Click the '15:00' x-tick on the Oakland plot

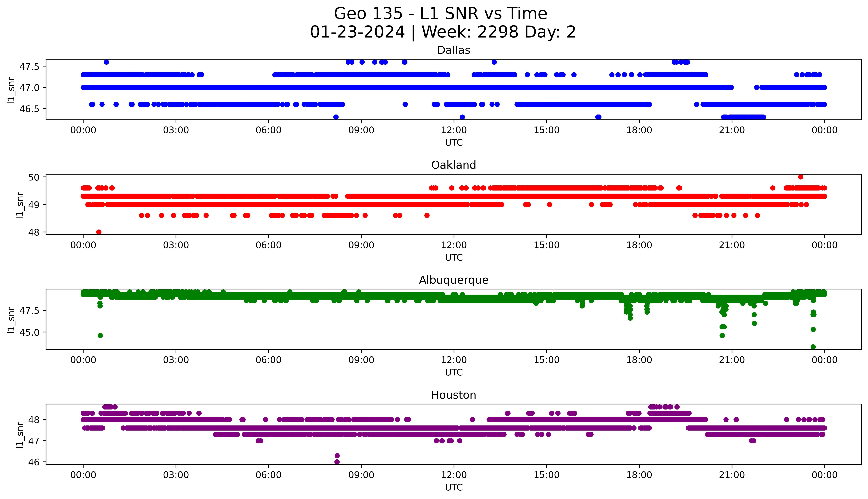(x=547, y=245)
